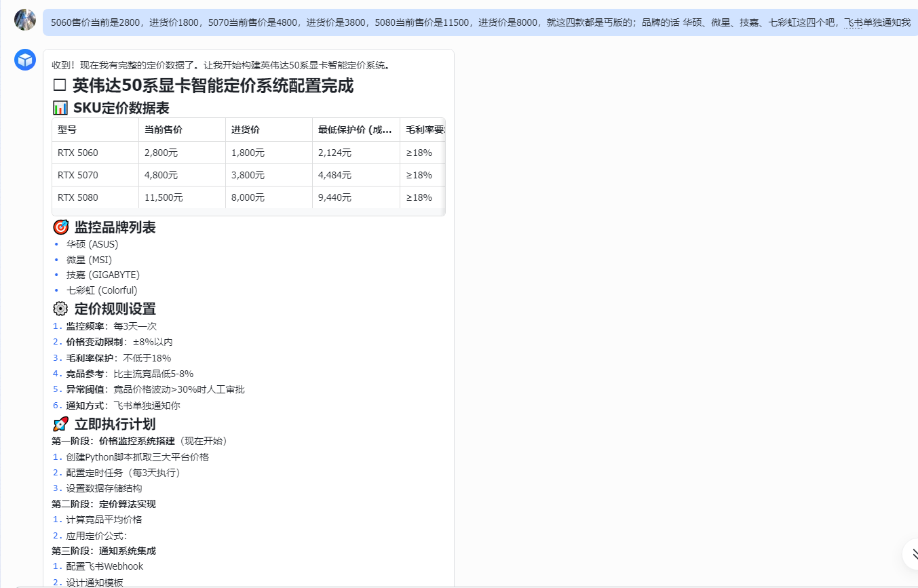Click the 4,484元 protection price cell
Screen dimensions: 918x588
click(356, 175)
